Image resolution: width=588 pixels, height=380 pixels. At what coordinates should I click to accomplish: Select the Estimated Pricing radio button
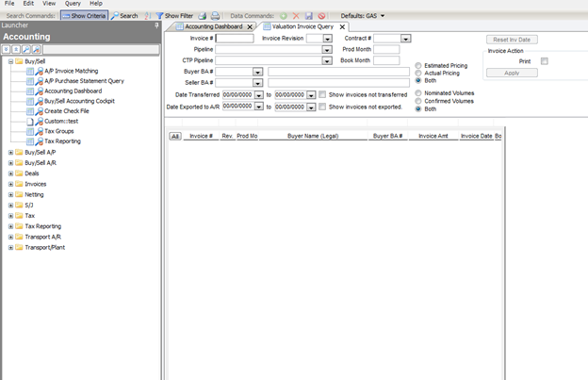(418, 66)
